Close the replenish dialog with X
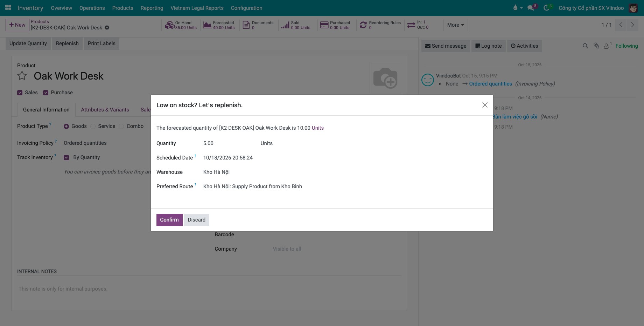The image size is (644, 326). click(485, 105)
